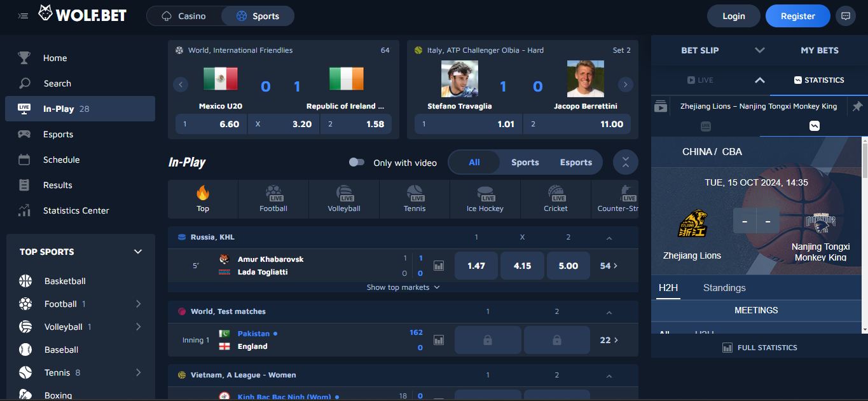
Task: Open Home from the sidebar
Action: [x=80, y=58]
